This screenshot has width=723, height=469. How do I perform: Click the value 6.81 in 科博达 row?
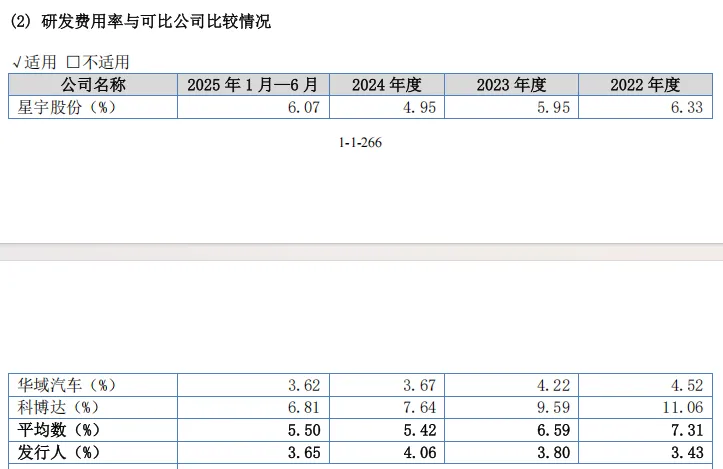tap(304, 407)
